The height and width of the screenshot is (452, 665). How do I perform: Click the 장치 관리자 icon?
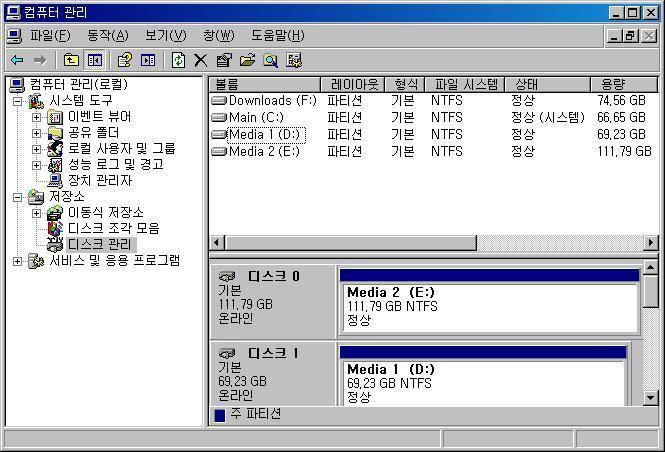pyautogui.click(x=55, y=181)
